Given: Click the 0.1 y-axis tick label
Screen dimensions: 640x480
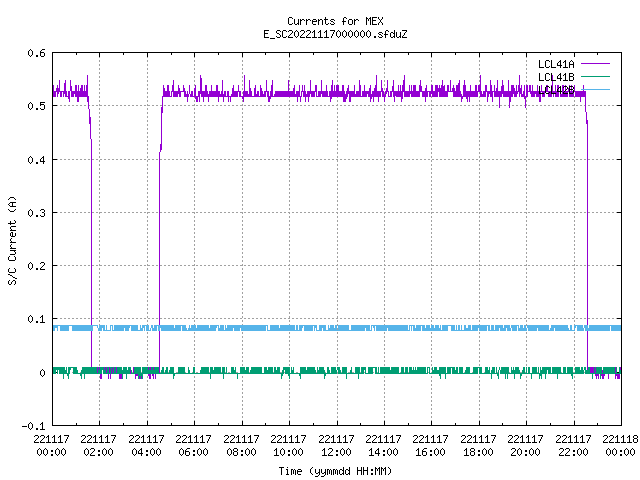Looking at the screenshot, I should 36,319.
